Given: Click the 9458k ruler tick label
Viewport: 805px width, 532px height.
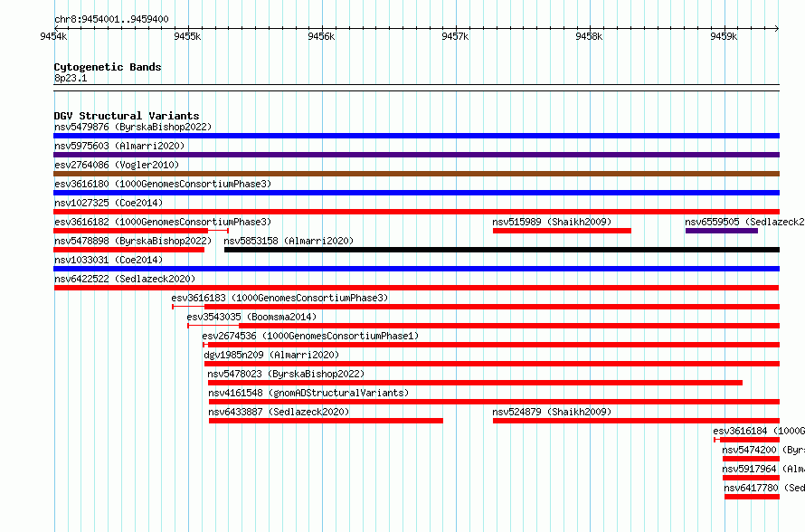Looking at the screenshot, I should (590, 36).
